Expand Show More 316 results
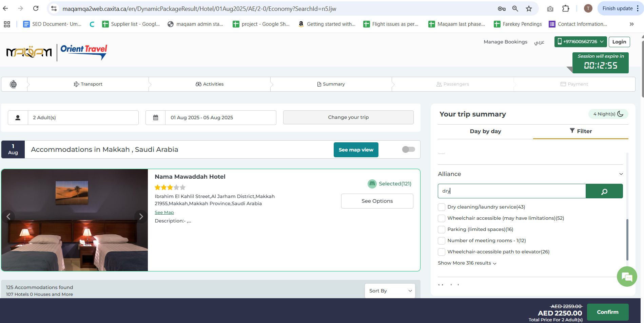This screenshot has height=323, width=644. click(467, 263)
